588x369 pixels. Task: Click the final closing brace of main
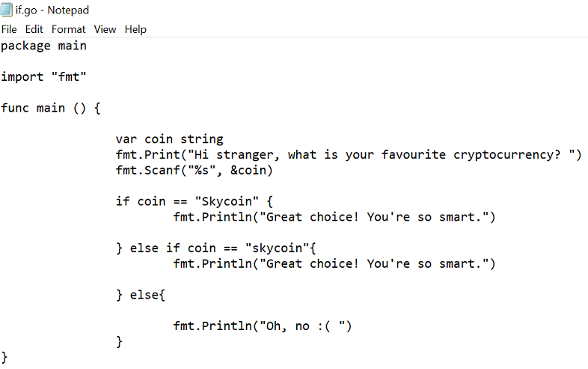click(4, 357)
